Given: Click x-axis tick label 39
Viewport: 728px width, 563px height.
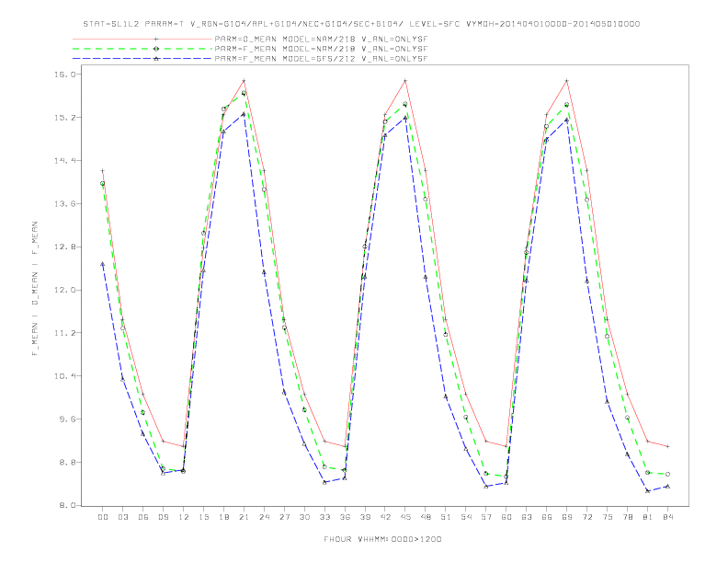Looking at the screenshot, I should [365, 517].
